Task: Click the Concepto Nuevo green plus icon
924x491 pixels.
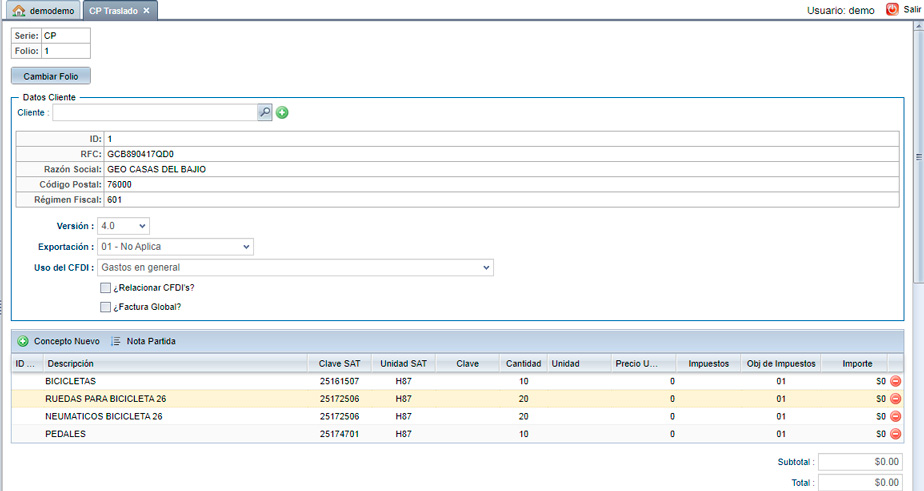Action: (x=23, y=341)
